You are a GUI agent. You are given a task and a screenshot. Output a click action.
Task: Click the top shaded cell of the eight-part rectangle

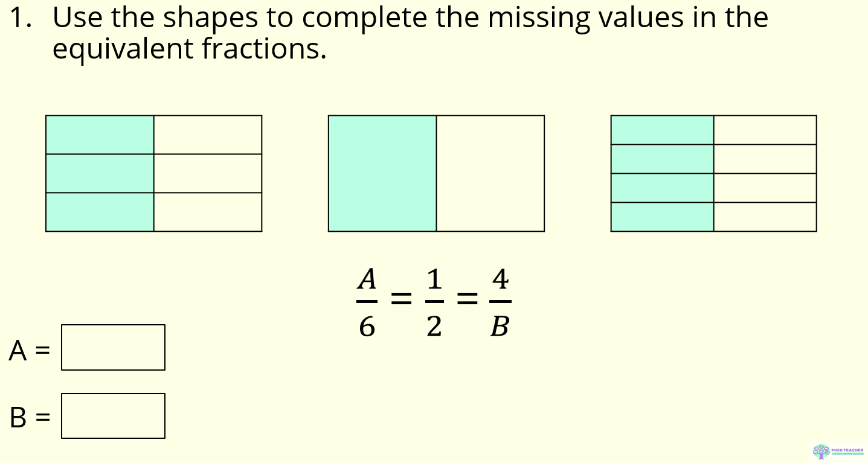point(663,130)
